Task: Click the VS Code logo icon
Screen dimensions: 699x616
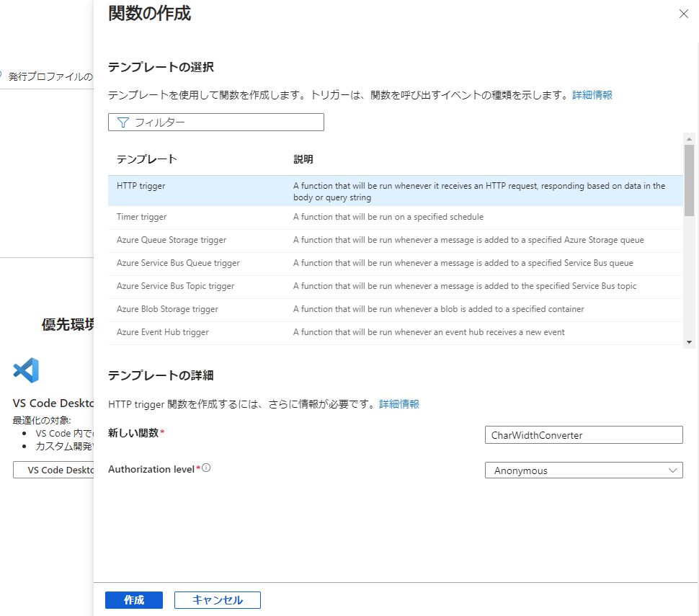Action: [27, 370]
